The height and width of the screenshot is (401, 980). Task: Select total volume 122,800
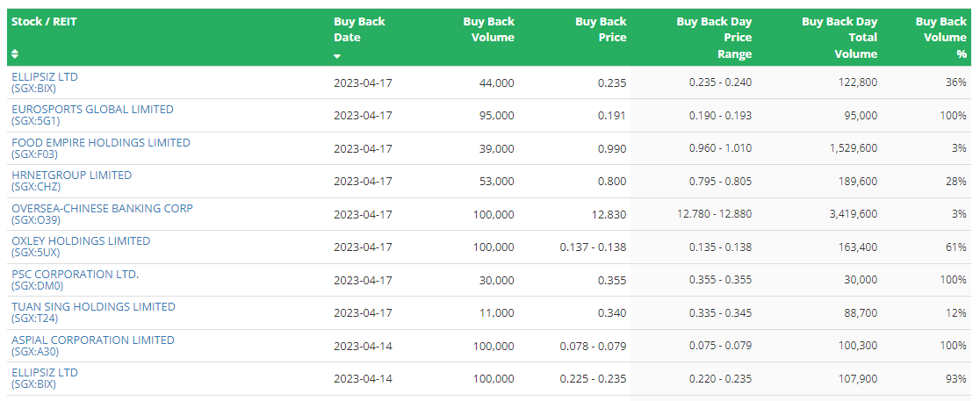[x=858, y=82]
